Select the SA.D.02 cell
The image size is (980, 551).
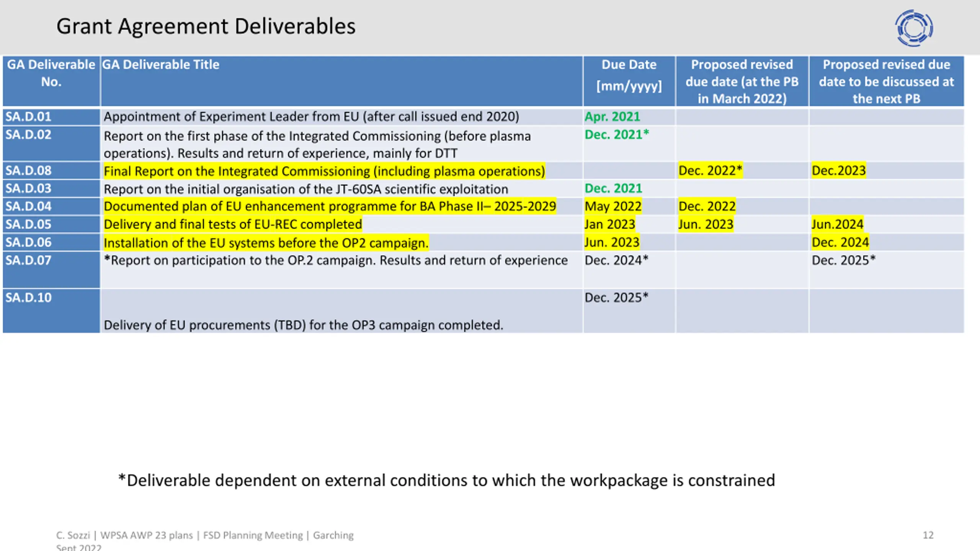[51, 143]
